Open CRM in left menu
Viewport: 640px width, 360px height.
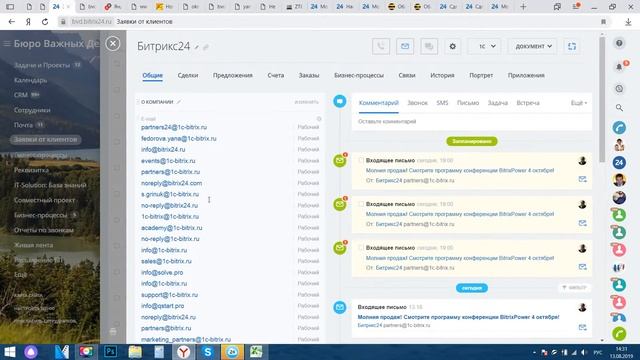(x=21, y=95)
